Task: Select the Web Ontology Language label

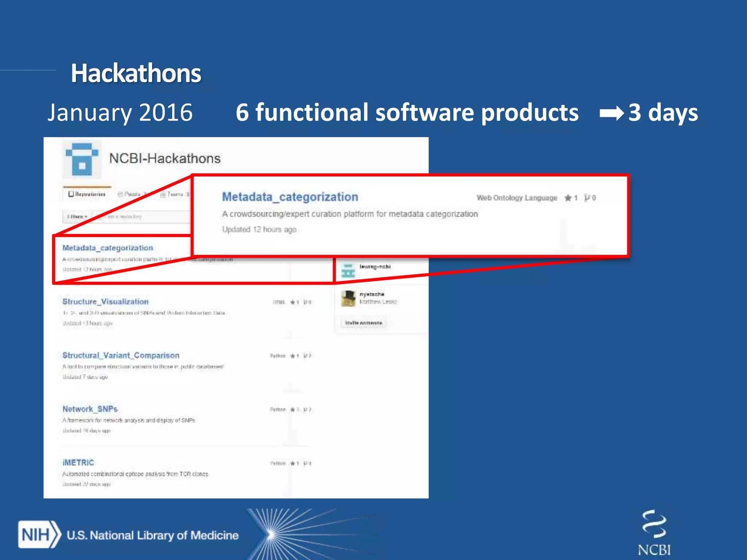Action: [x=517, y=198]
